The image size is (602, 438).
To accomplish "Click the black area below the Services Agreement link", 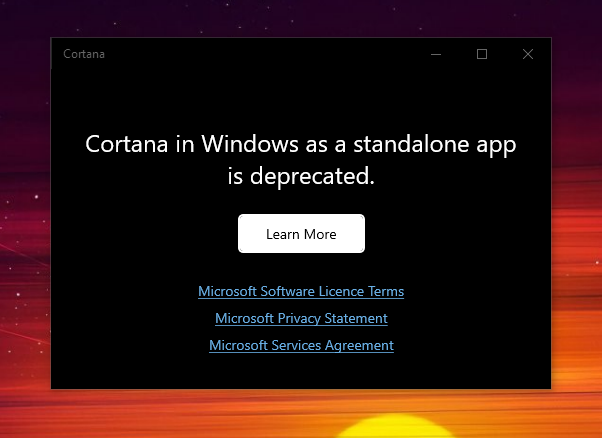I will click(x=301, y=372).
